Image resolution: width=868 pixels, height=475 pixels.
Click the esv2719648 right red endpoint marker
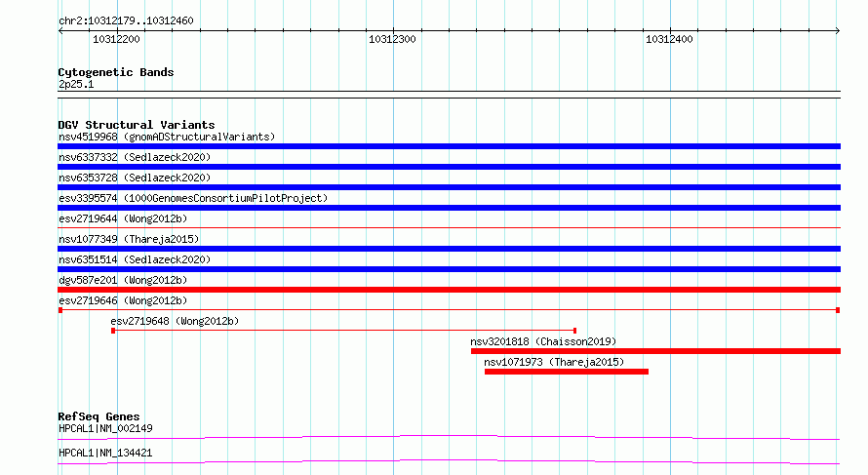pyautogui.click(x=574, y=331)
